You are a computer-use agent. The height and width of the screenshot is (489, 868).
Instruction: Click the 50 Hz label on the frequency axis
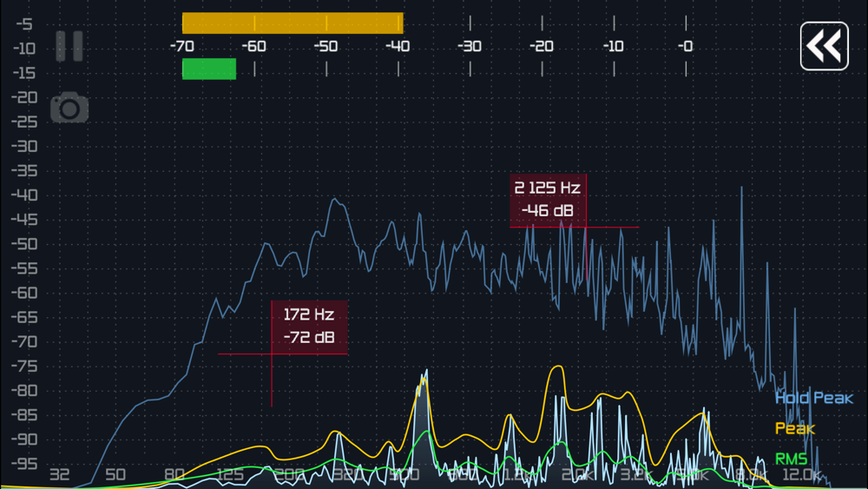(x=115, y=474)
